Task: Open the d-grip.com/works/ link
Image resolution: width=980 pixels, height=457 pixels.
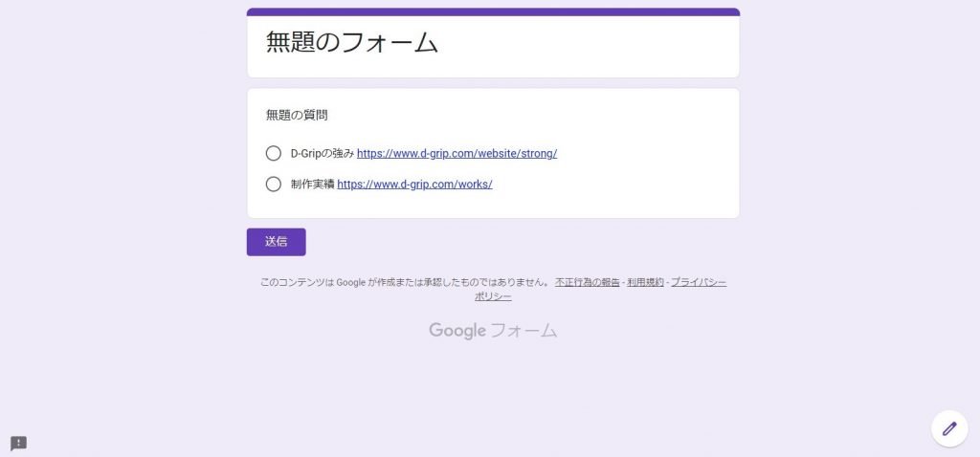Action: click(x=415, y=185)
